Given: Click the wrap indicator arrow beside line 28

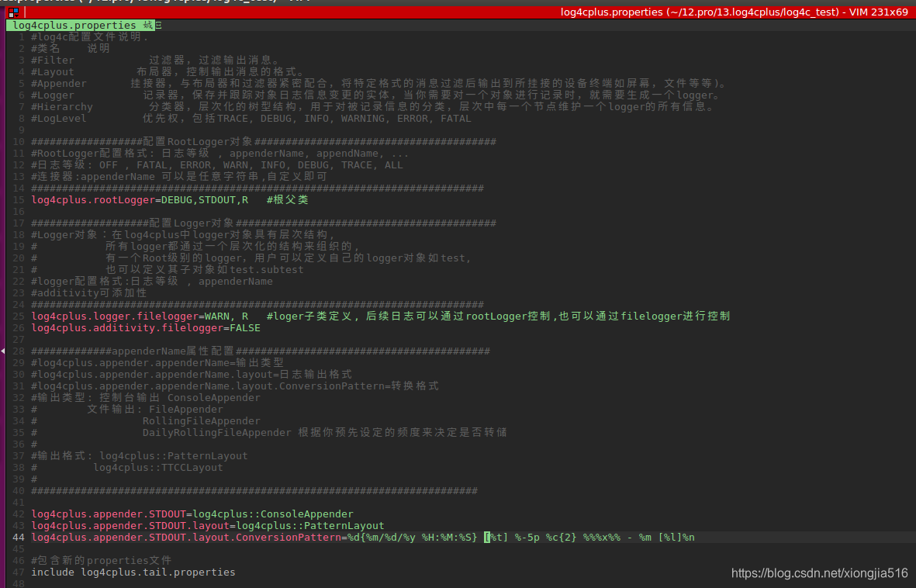Looking at the screenshot, I should [x=5, y=351].
